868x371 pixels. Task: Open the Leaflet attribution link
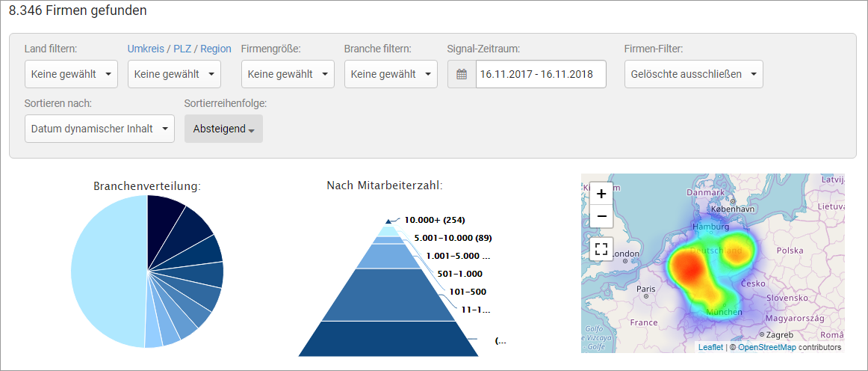710,347
